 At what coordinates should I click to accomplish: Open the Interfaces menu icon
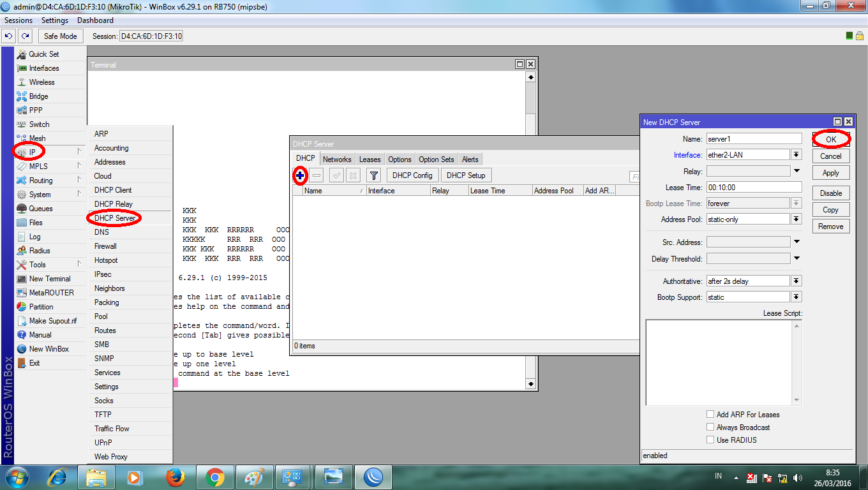[x=22, y=68]
